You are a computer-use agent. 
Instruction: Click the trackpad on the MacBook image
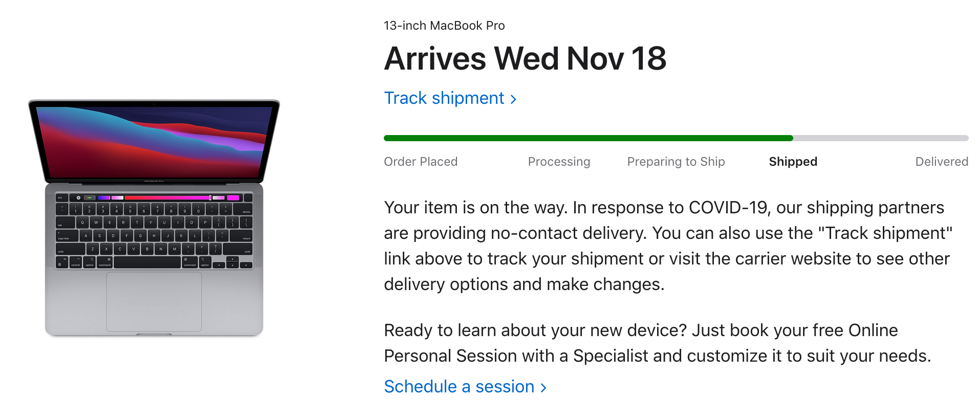154,302
